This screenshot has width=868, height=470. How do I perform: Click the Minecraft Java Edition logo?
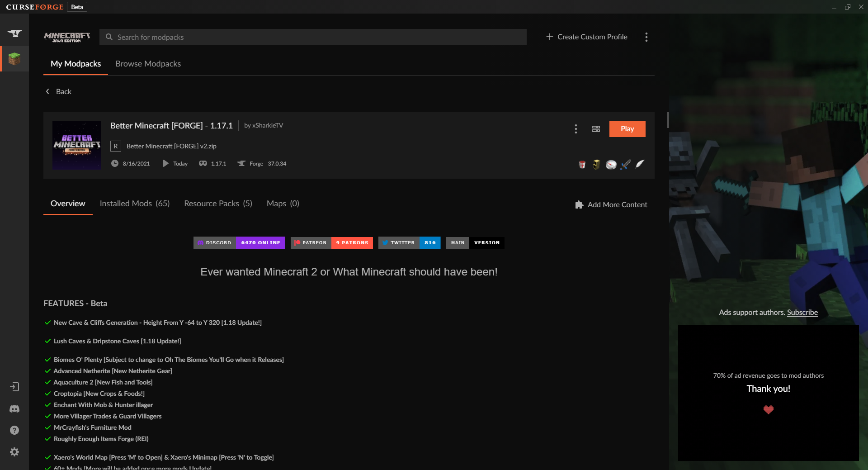pos(67,37)
